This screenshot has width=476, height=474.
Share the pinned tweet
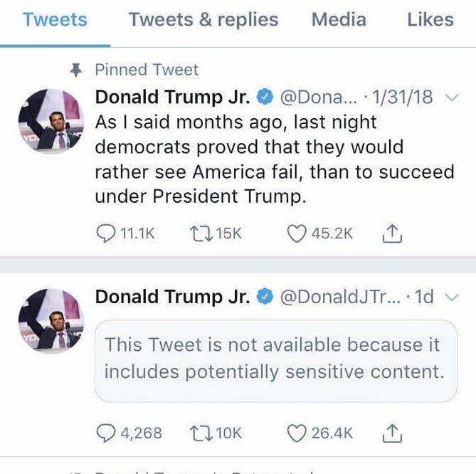(x=392, y=233)
